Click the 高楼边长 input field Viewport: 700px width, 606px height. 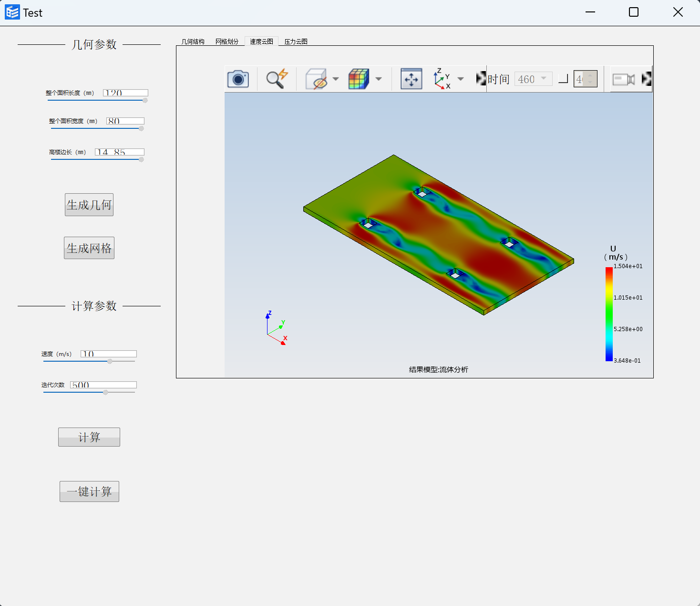pyautogui.click(x=120, y=152)
